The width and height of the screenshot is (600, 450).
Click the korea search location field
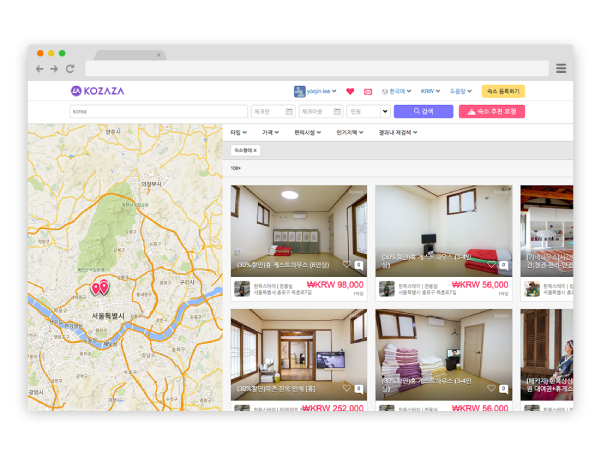pos(158,111)
